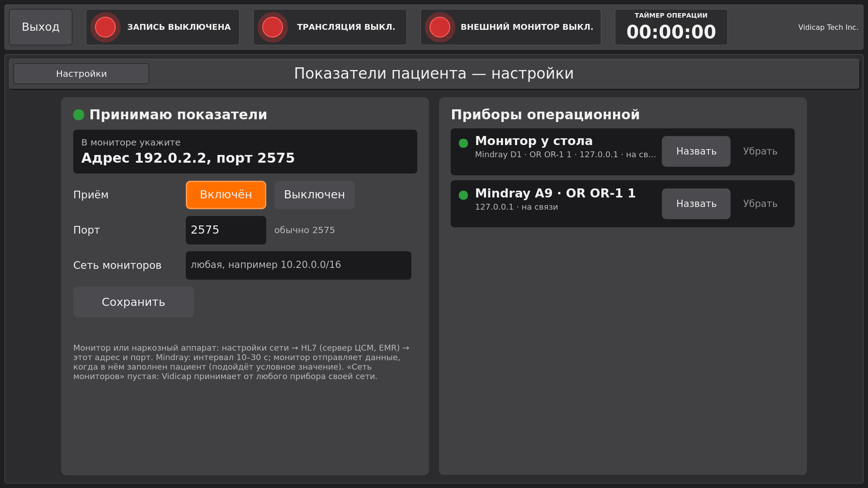Toggle recording via Запись выключена indicator
This screenshot has height=488, width=868.
point(163,27)
